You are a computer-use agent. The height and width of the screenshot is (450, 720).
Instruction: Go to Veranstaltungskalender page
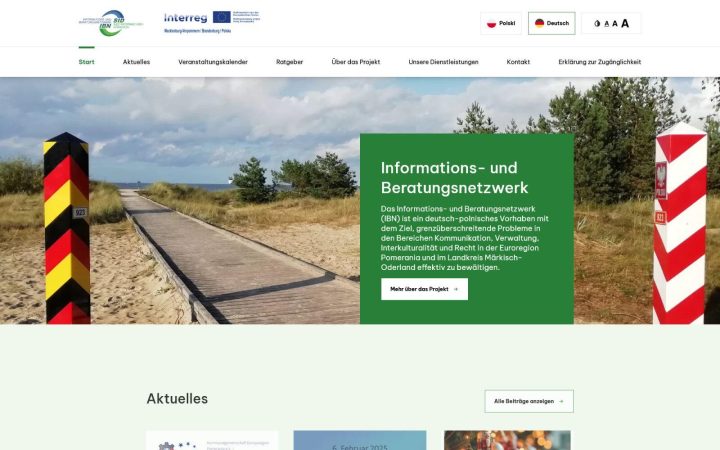point(213,62)
